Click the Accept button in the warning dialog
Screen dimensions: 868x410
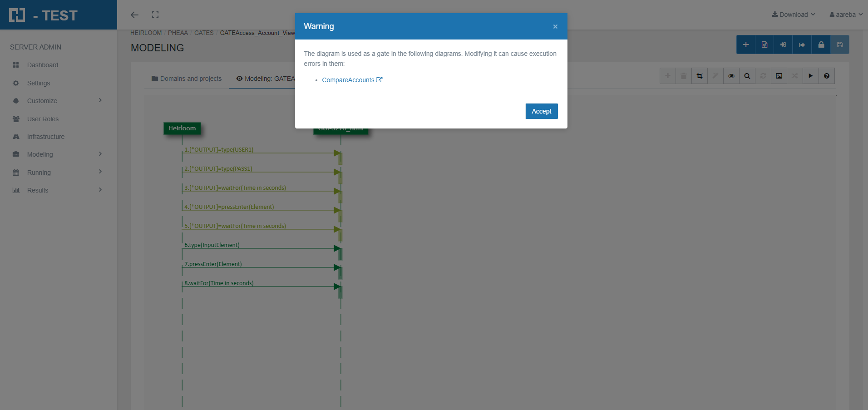click(x=541, y=111)
